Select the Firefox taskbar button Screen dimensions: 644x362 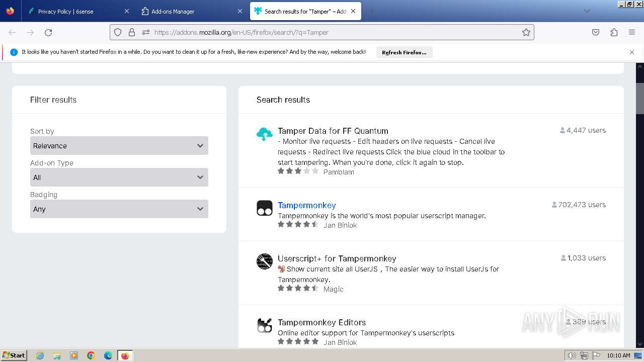(x=125, y=355)
